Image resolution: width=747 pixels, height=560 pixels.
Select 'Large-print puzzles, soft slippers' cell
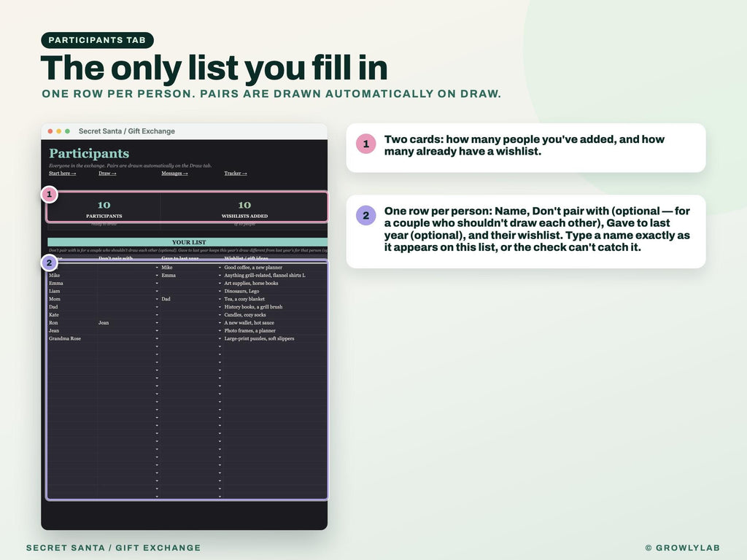pyautogui.click(x=275, y=338)
